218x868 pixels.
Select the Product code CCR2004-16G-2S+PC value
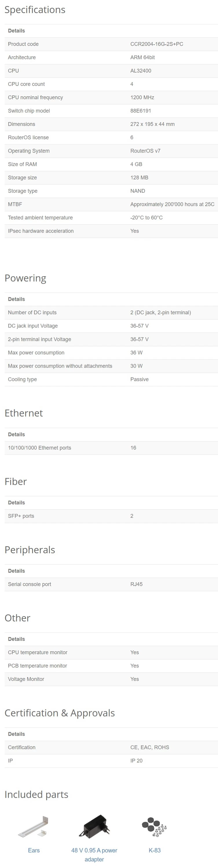157,44
